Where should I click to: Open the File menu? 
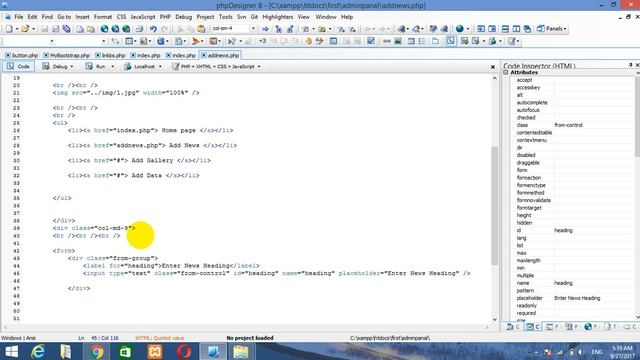pos(19,17)
